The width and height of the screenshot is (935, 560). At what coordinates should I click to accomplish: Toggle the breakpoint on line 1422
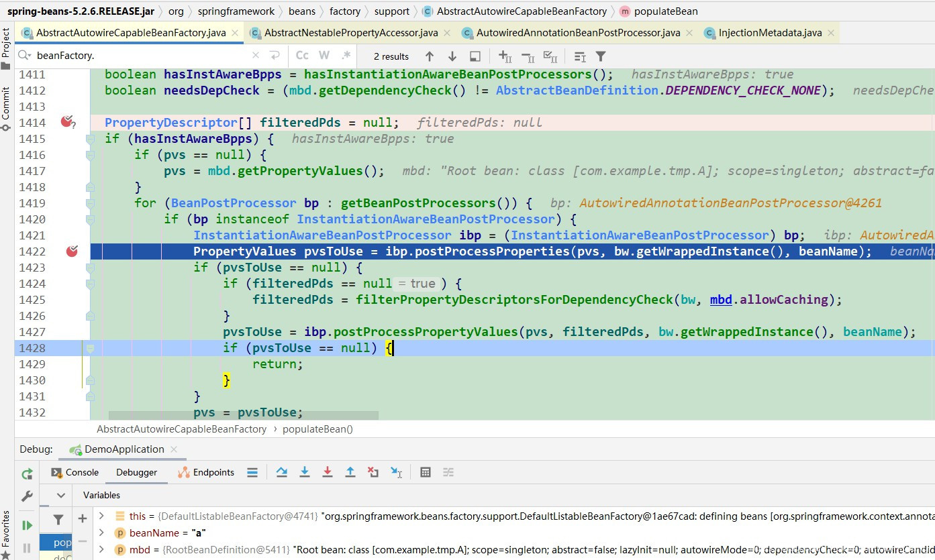pos(72,251)
